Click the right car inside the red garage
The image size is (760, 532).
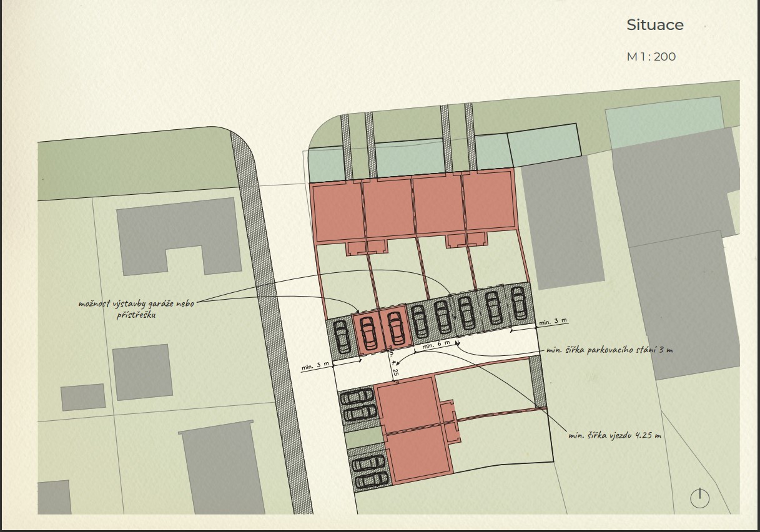tap(395, 328)
